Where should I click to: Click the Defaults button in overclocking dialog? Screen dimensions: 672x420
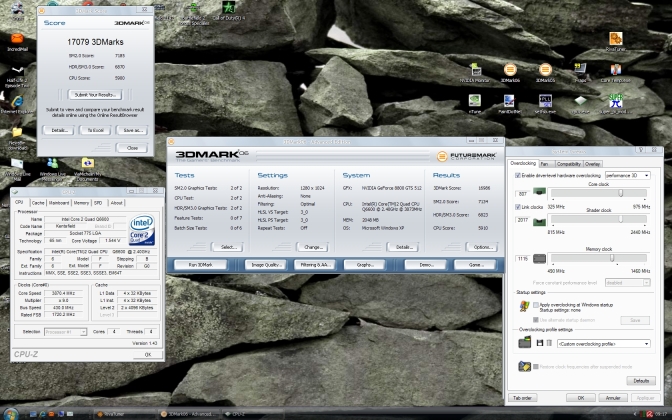pos(641,381)
